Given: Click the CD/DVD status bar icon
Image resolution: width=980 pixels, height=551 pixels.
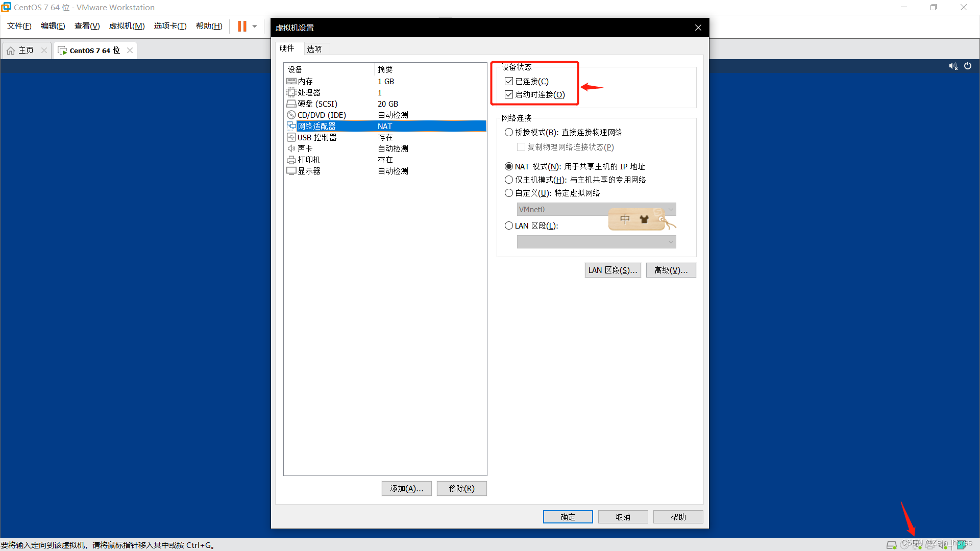Looking at the screenshot, I should click(904, 545).
